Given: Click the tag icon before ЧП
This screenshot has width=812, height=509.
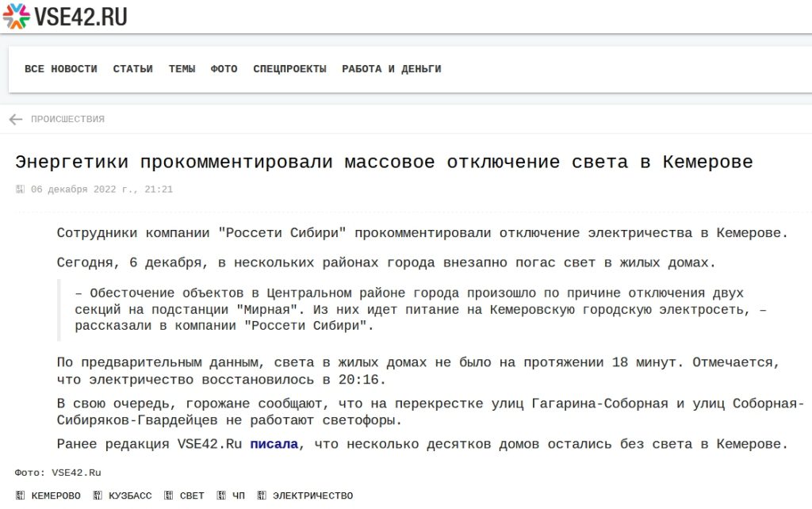Looking at the screenshot, I should [x=221, y=496].
